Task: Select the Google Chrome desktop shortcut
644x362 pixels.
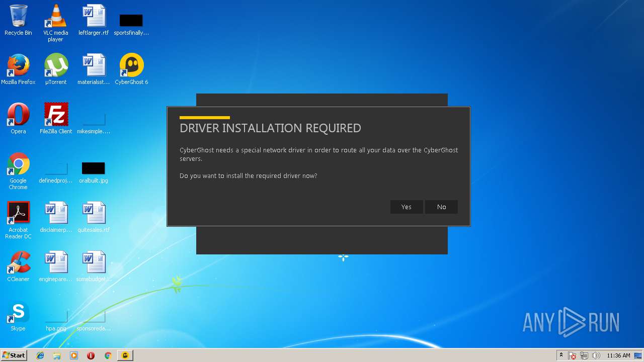Action: coord(18,171)
